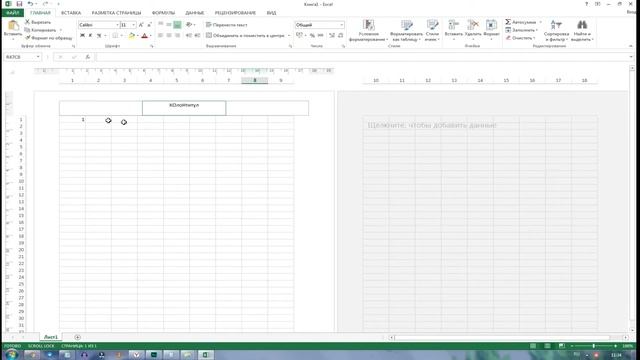
Task: Switch to the ВИД tab
Action: coord(271,13)
